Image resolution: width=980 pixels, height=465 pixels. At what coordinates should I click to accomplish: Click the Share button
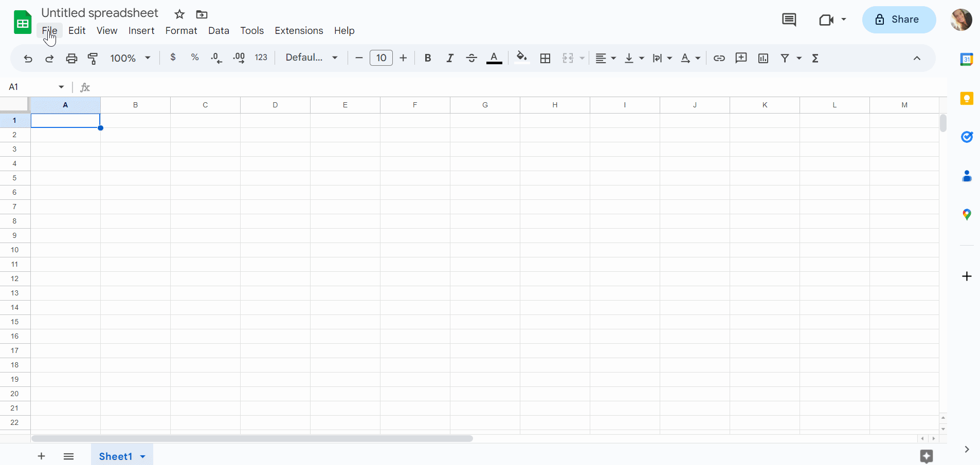899,20
